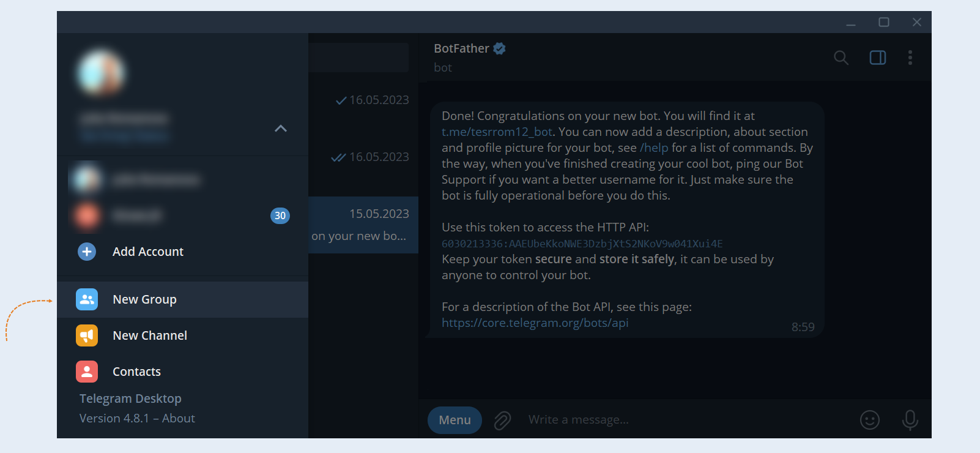Switch to account with 30 unread badge
The image size is (980, 453).
pos(182,215)
